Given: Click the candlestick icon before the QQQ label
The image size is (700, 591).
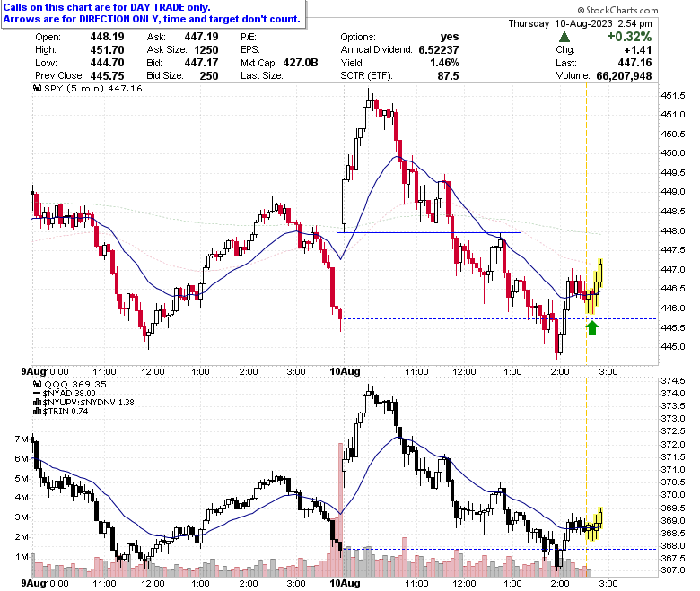Looking at the screenshot, I should (x=38, y=384).
